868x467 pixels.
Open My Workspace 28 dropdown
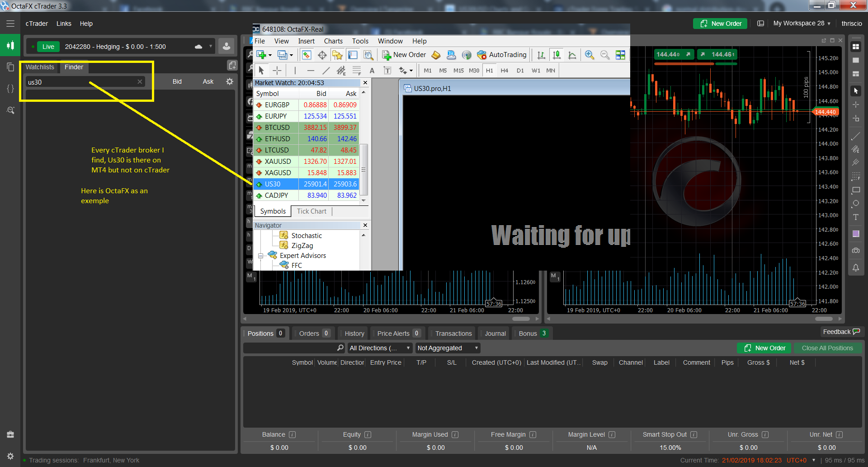point(802,24)
